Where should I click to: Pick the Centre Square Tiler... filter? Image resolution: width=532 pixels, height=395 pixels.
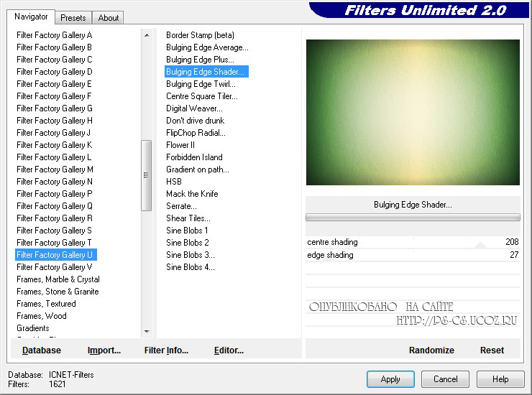pyautogui.click(x=202, y=96)
